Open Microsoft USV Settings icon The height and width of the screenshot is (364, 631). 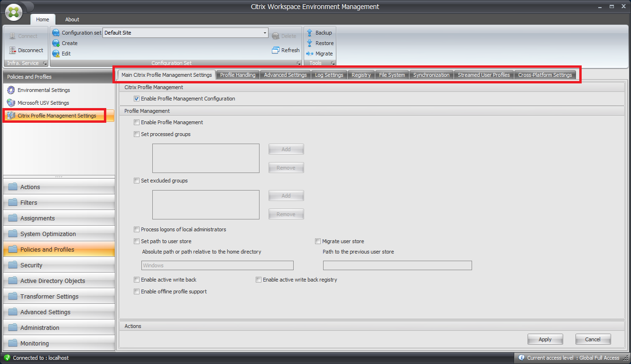click(11, 103)
